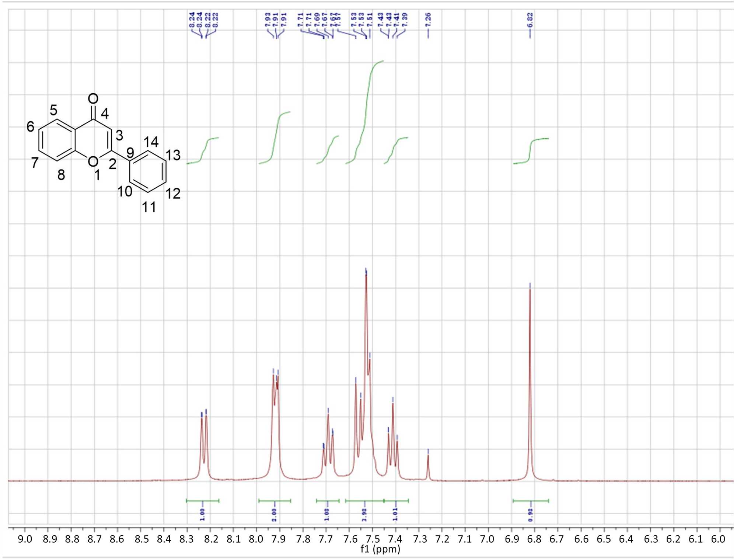
Task: Click atom number 3 in the structure
Action: click(119, 135)
